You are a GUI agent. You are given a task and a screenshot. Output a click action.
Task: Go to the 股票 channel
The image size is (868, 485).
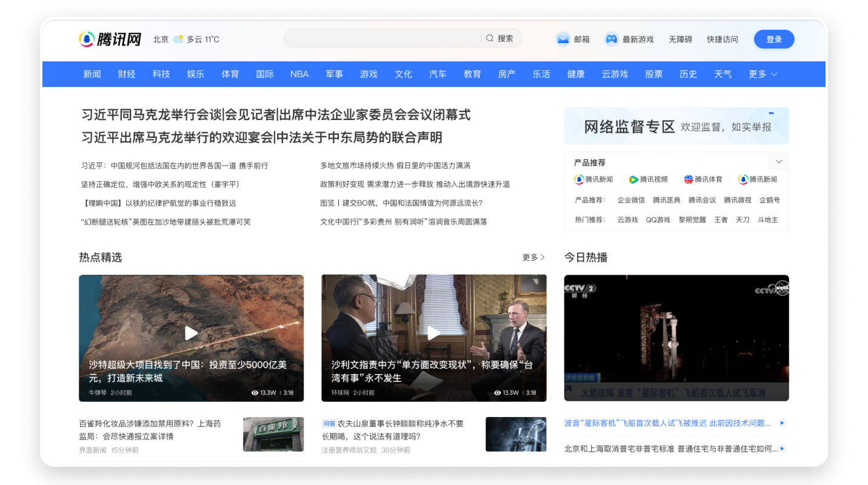pyautogui.click(x=654, y=74)
